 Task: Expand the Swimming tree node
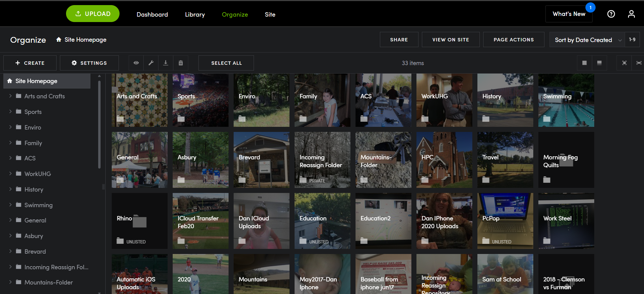[x=10, y=205]
